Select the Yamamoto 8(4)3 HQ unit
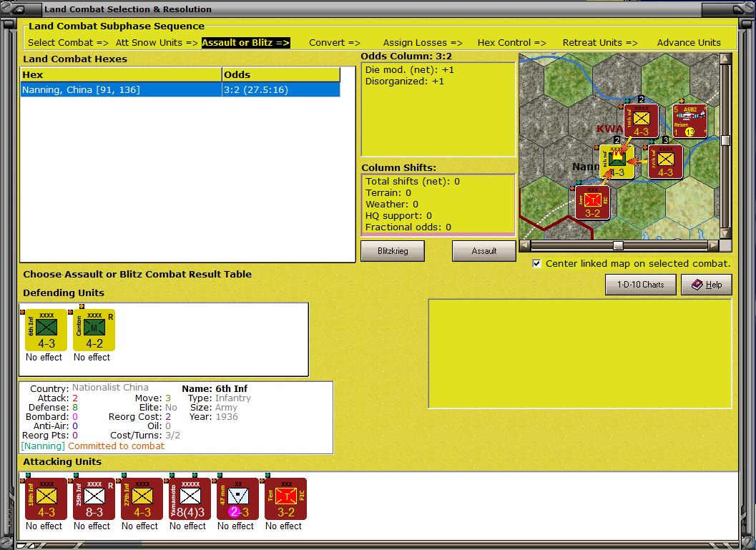 point(190,499)
